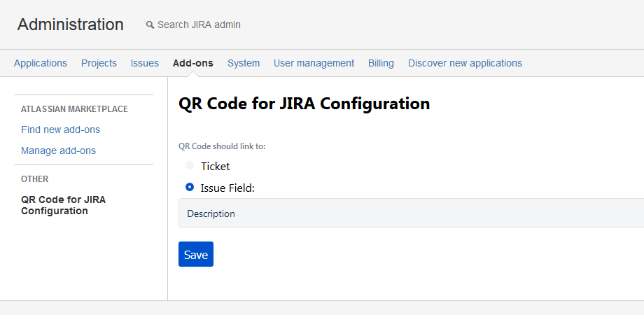Open Manage add-ons link
Image resolution: width=644 pixels, height=315 pixels.
pyautogui.click(x=58, y=150)
